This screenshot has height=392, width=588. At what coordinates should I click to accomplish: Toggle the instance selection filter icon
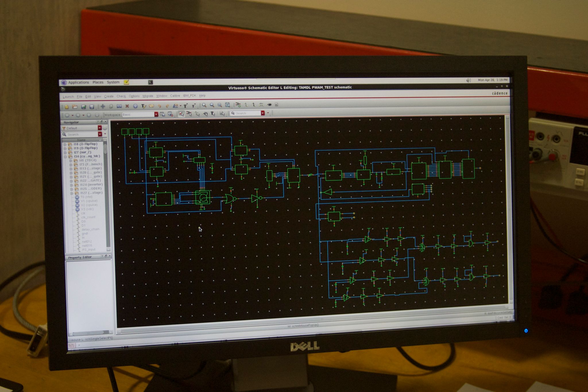pyautogui.click(x=189, y=114)
